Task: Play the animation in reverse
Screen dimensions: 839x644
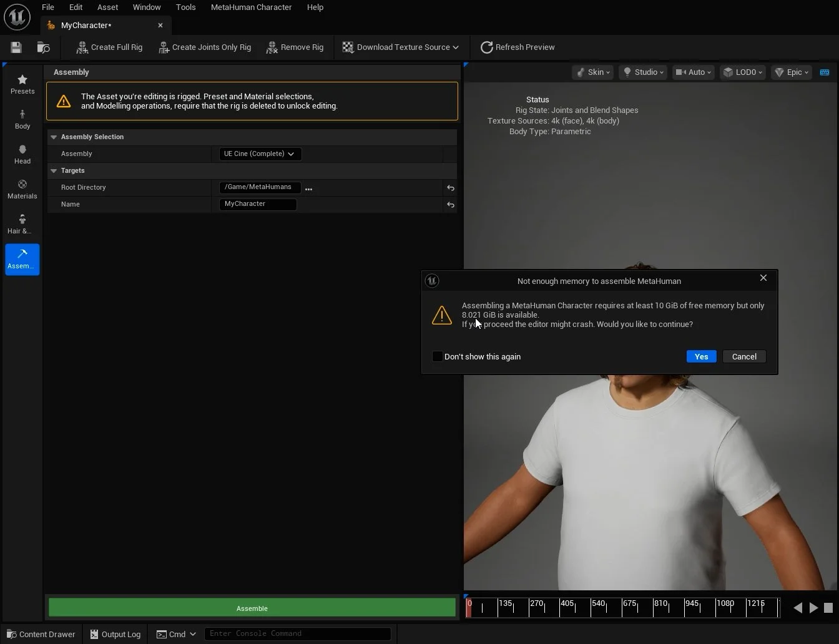Action: (x=798, y=608)
